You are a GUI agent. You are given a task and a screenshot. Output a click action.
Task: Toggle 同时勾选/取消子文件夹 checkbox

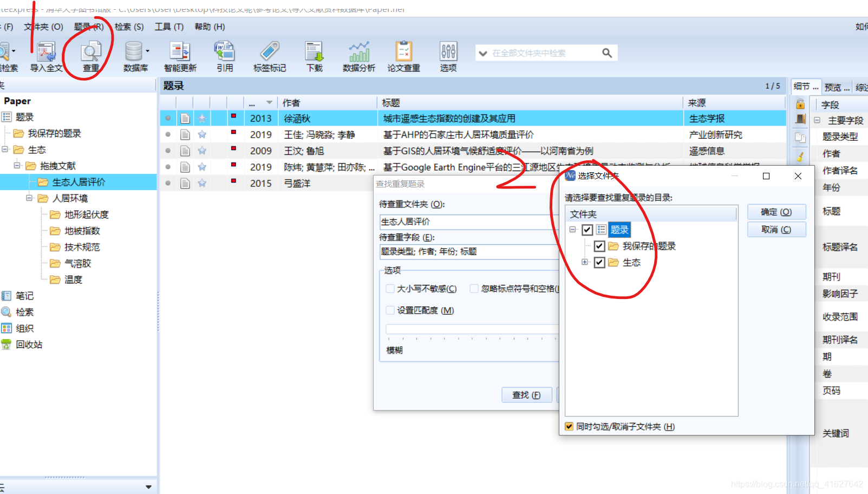tap(569, 426)
